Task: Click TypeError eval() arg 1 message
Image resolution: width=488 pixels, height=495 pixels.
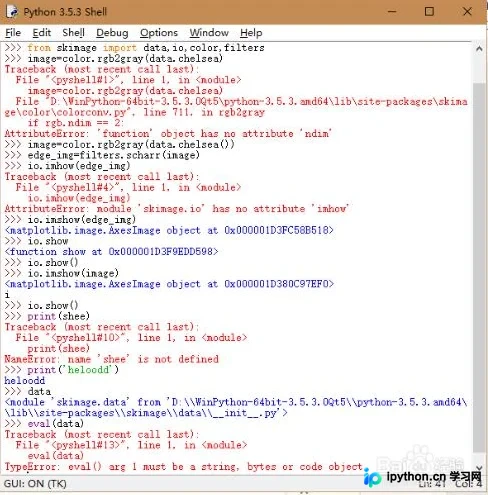Action: coord(183,467)
